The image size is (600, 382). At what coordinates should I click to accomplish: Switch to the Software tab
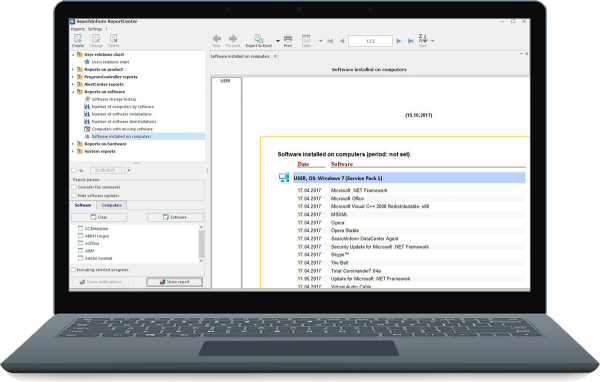pyautogui.click(x=83, y=205)
